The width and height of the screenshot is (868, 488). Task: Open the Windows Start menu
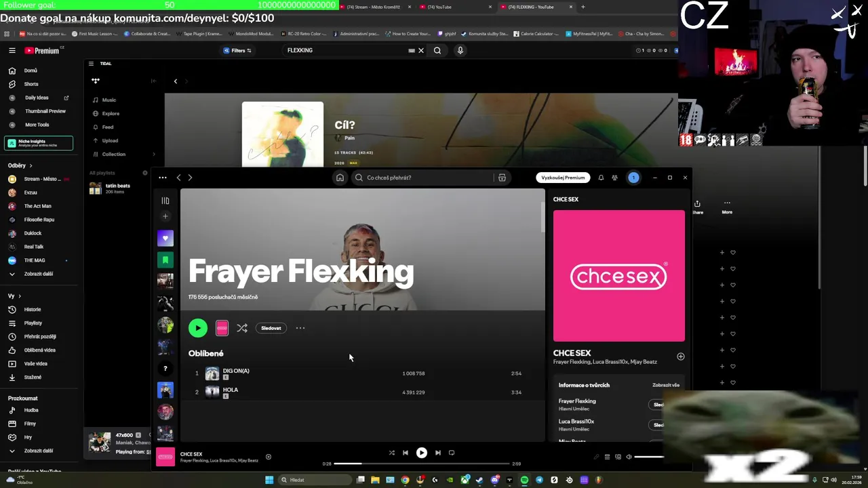coord(269,480)
